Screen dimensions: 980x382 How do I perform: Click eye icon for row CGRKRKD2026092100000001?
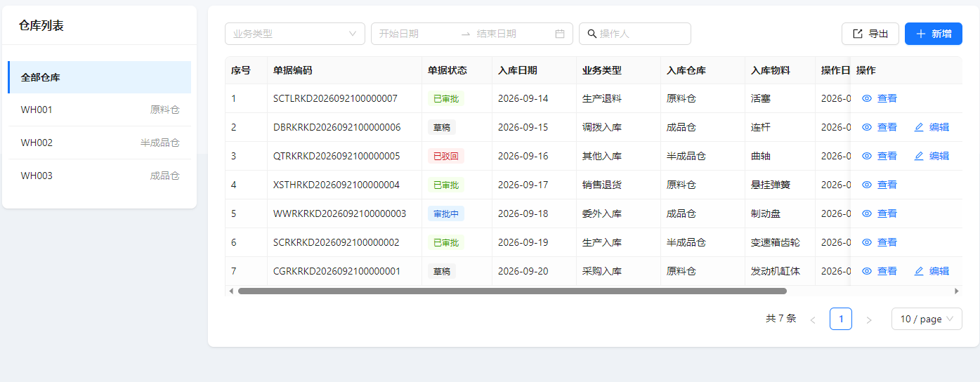[x=867, y=271]
